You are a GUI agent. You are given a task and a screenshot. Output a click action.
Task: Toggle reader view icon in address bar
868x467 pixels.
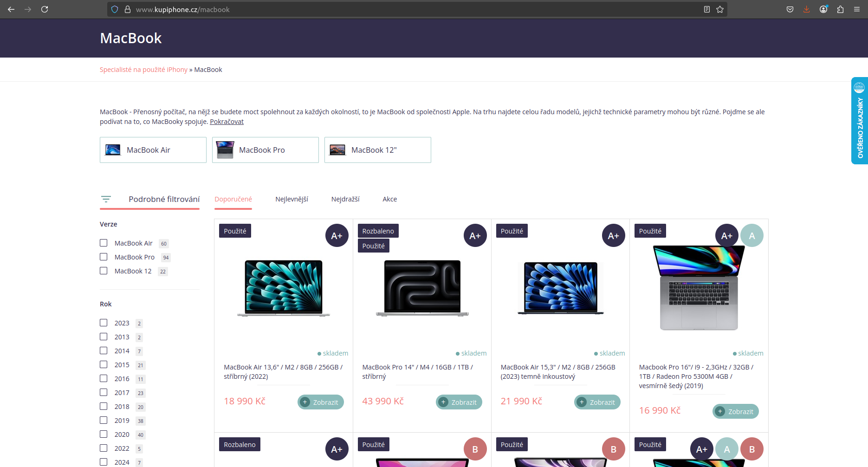coord(707,9)
